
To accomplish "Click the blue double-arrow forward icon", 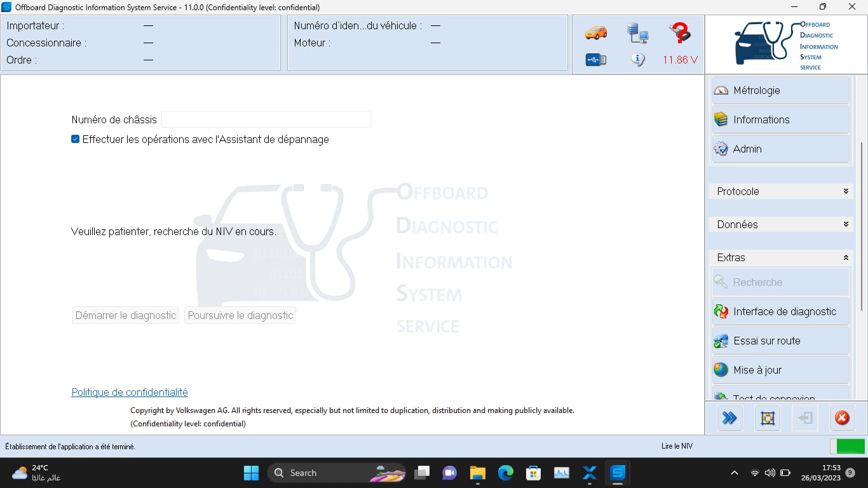I will click(x=729, y=418).
